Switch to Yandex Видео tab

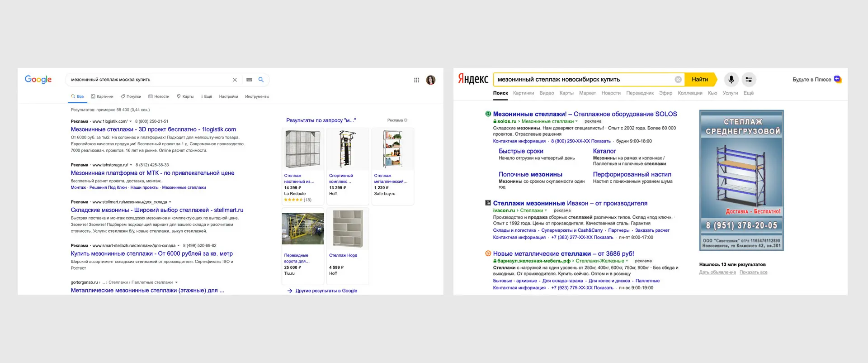click(x=547, y=93)
